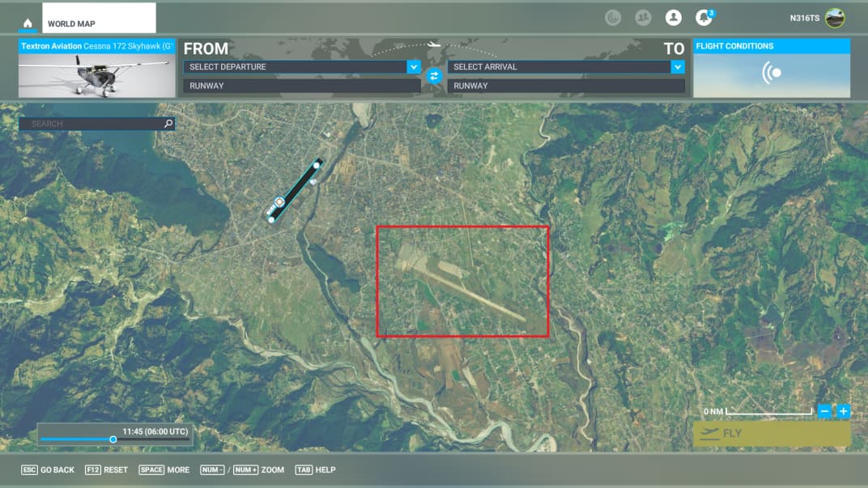Go to the Home screen icon
868x488 pixels.
[28, 23]
